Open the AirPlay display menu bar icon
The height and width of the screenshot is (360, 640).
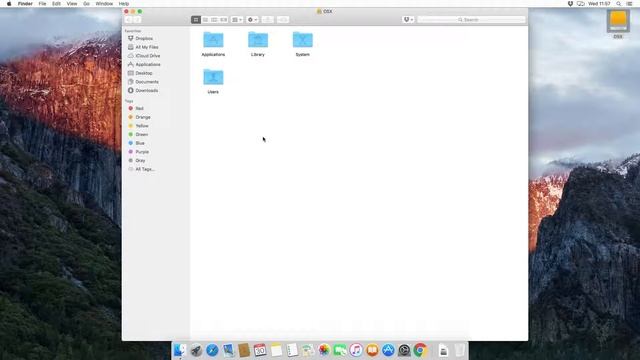[580, 4]
